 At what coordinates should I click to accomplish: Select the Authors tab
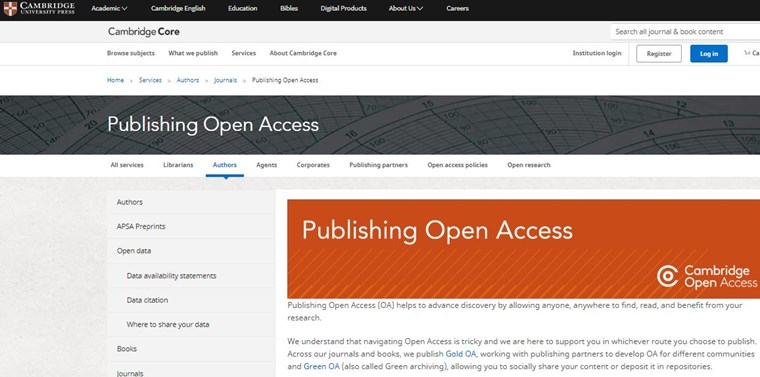(225, 165)
